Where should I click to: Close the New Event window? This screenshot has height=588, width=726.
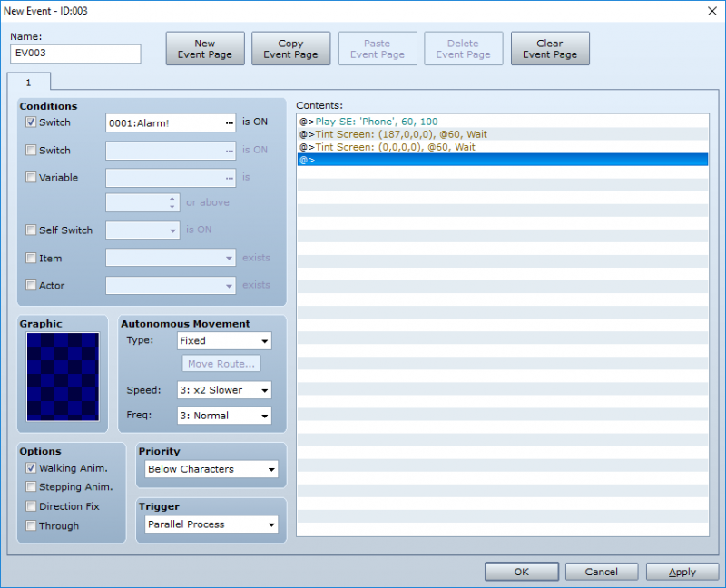tap(712, 11)
